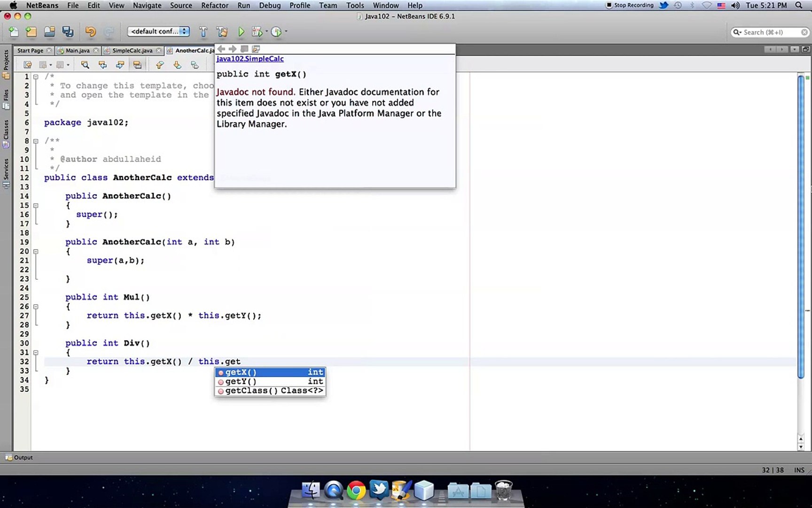The height and width of the screenshot is (508, 812).
Task: Collapse the comment fold at line 1
Action: 36,76
